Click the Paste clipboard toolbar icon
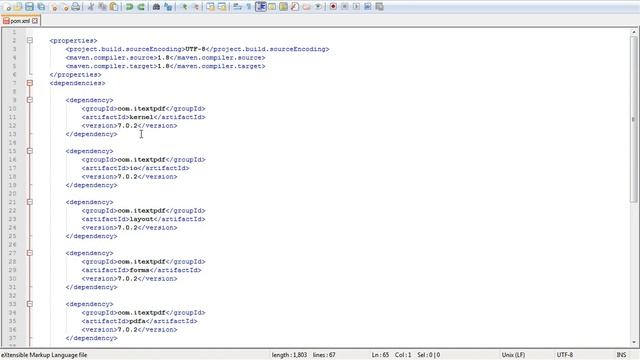This screenshot has height=360, width=640. 114,7
